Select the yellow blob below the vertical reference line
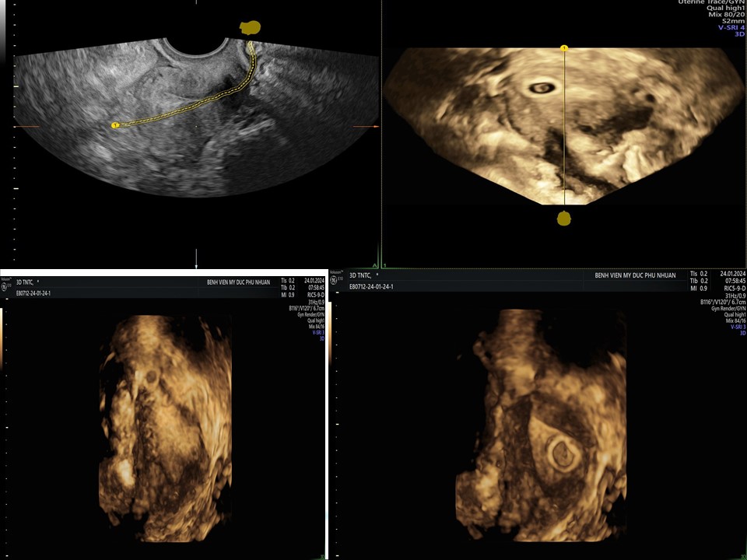Viewport: 747px width, 560px height. (x=564, y=219)
